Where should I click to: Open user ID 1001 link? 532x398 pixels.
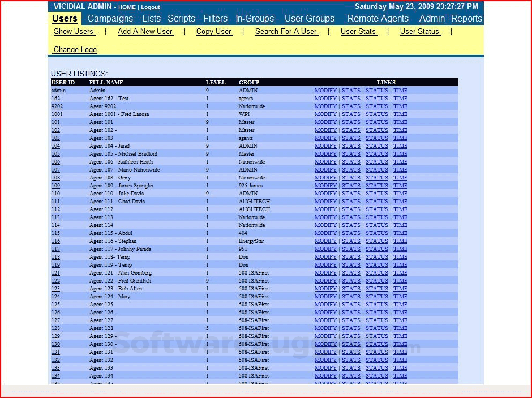pyautogui.click(x=57, y=114)
